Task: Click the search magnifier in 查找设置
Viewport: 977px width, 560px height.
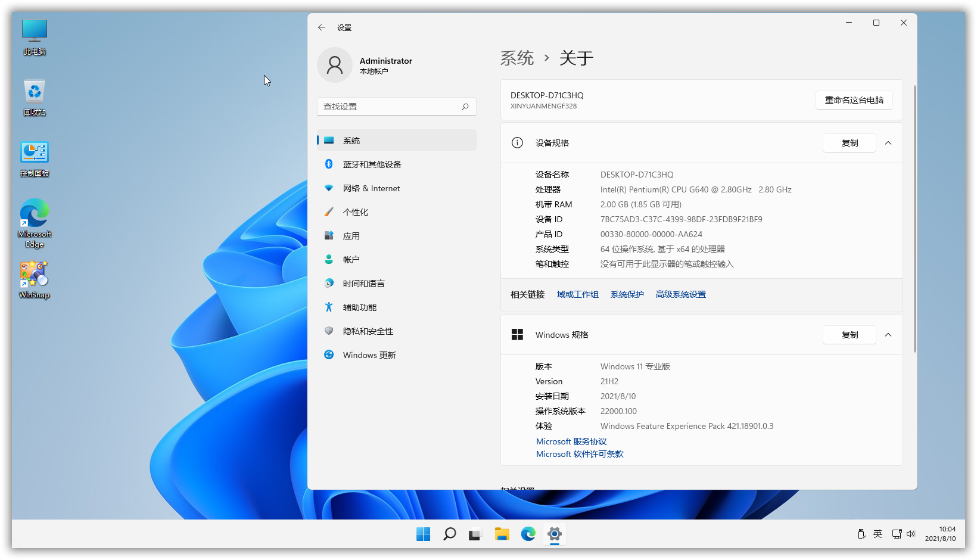Action: [465, 107]
